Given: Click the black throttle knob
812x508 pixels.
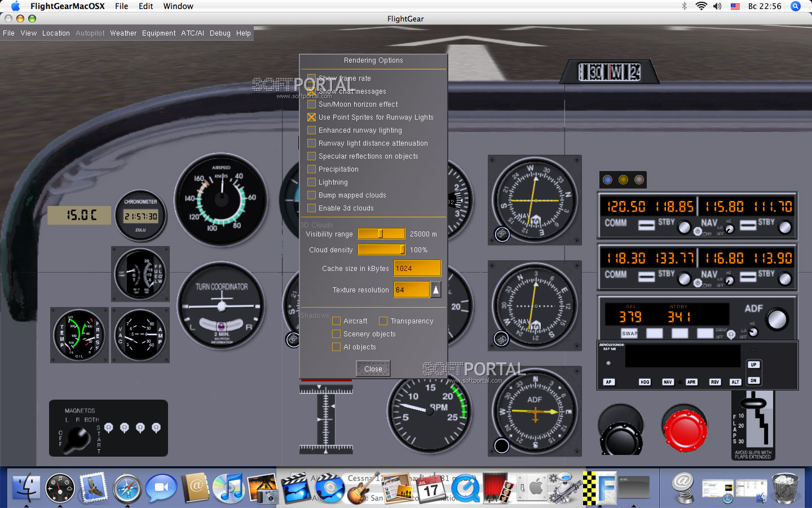Looking at the screenshot, I should click(621, 438).
